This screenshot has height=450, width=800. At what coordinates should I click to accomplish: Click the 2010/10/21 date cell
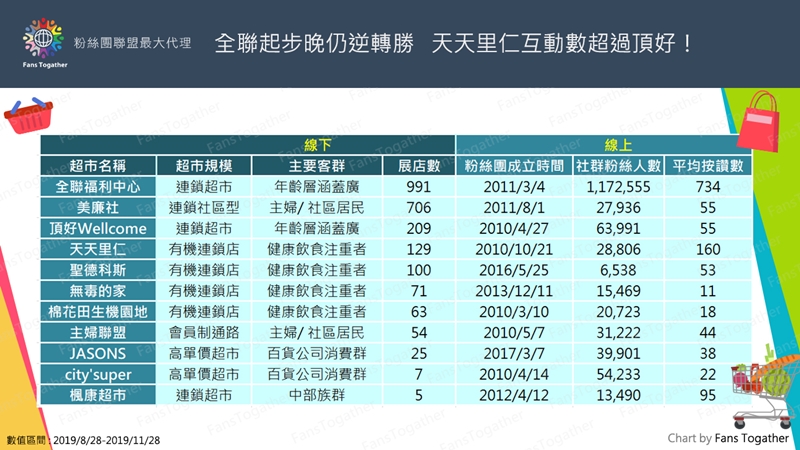514,249
